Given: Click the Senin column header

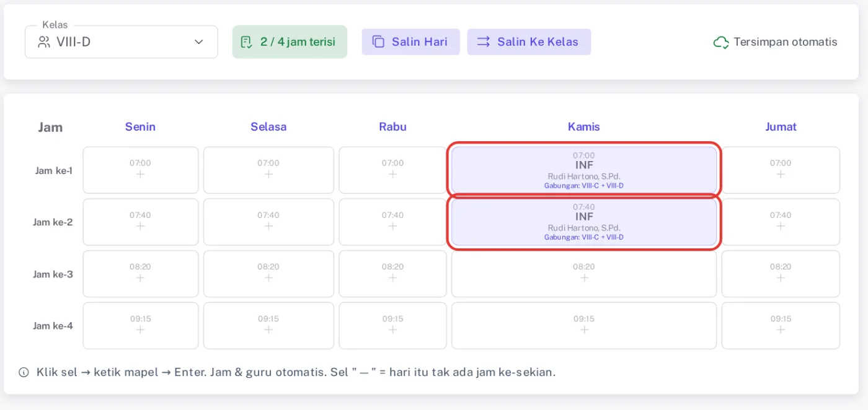Looking at the screenshot, I should click(x=140, y=127).
